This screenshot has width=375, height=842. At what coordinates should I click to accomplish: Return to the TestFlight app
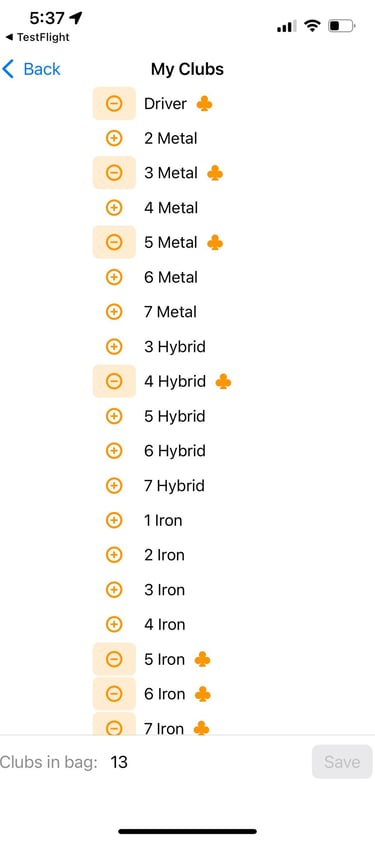click(37, 38)
